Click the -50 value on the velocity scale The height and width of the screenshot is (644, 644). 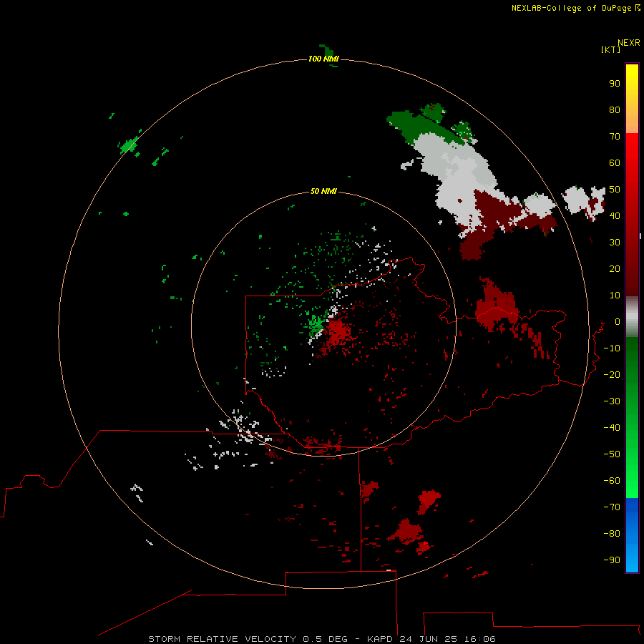[612, 454]
